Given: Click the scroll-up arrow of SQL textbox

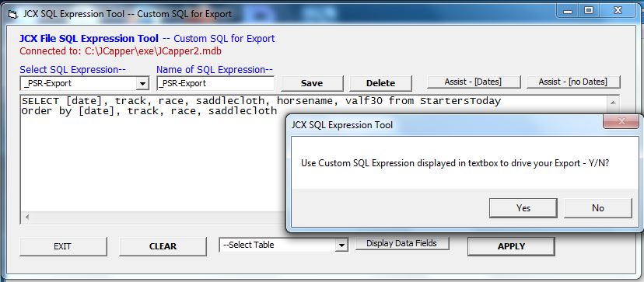Looking at the screenshot, I should [x=613, y=103].
